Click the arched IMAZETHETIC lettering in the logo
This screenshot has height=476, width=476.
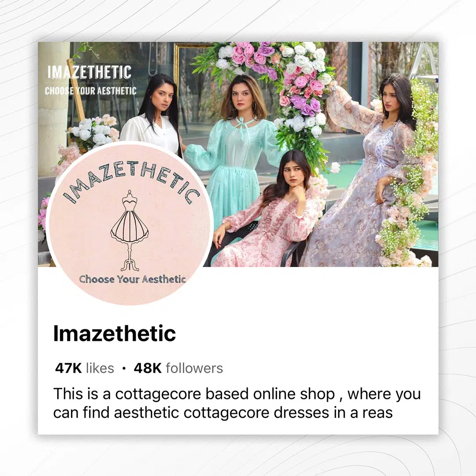(131, 181)
